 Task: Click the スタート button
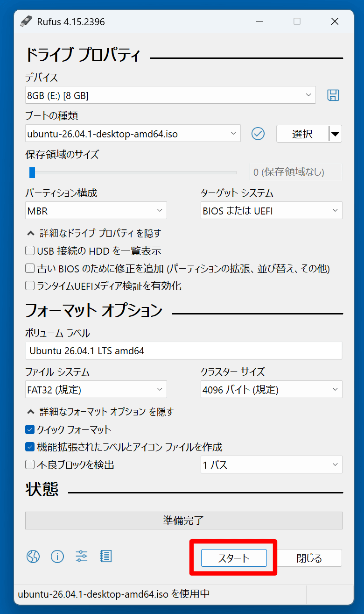(x=234, y=558)
